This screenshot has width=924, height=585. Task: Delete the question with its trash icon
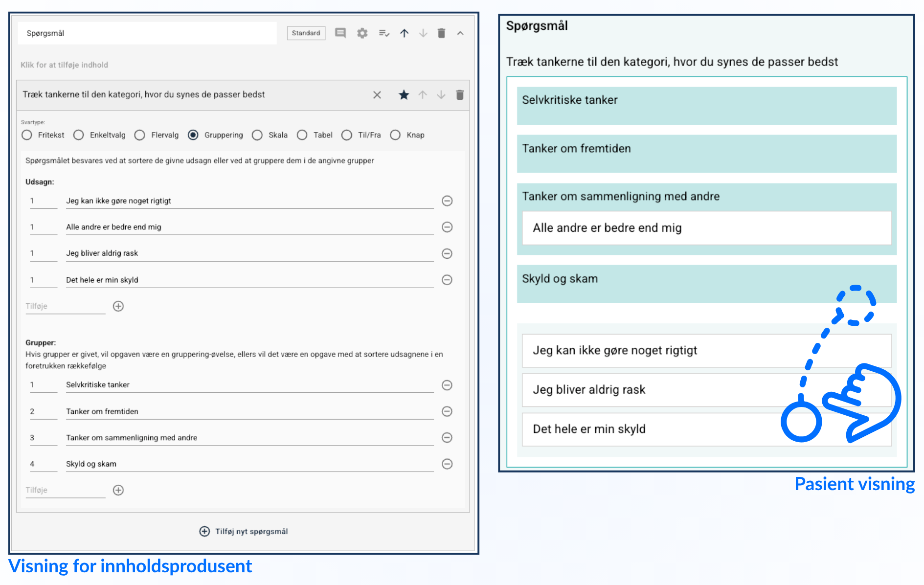click(x=460, y=95)
